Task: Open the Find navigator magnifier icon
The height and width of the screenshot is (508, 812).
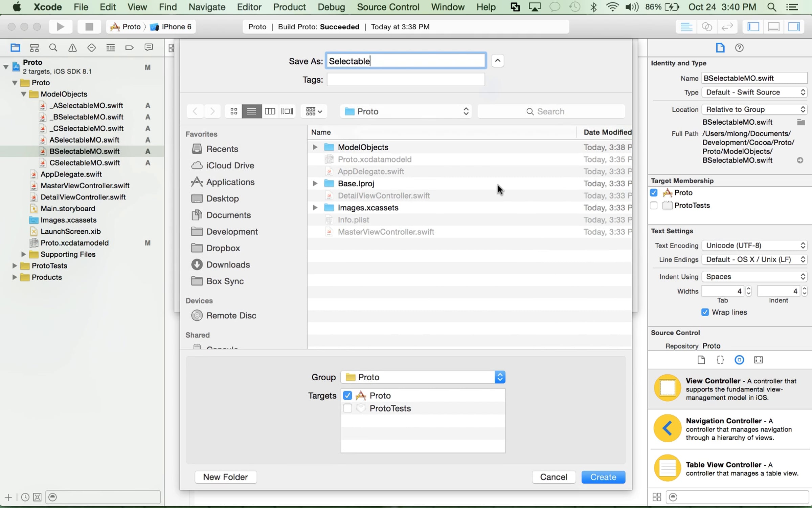Action: [x=53, y=48]
